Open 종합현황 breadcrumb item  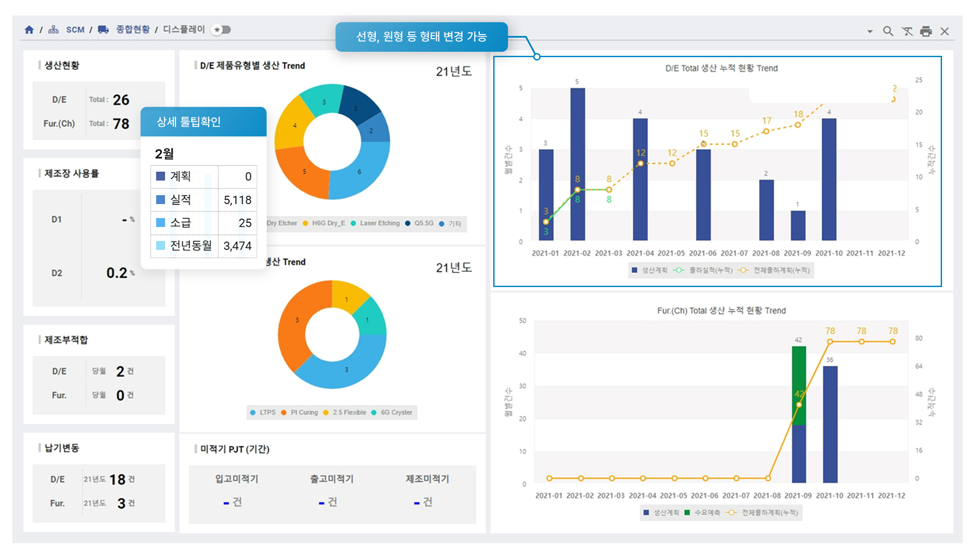[133, 30]
